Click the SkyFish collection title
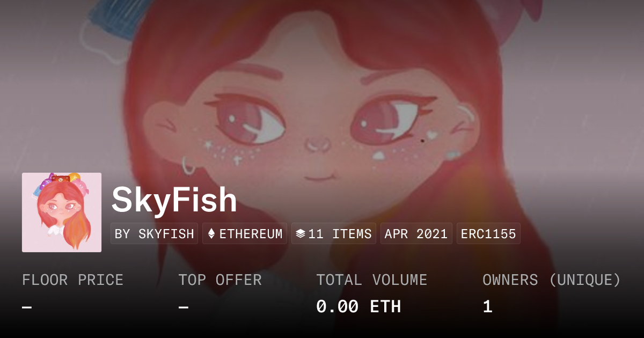 pyautogui.click(x=174, y=201)
